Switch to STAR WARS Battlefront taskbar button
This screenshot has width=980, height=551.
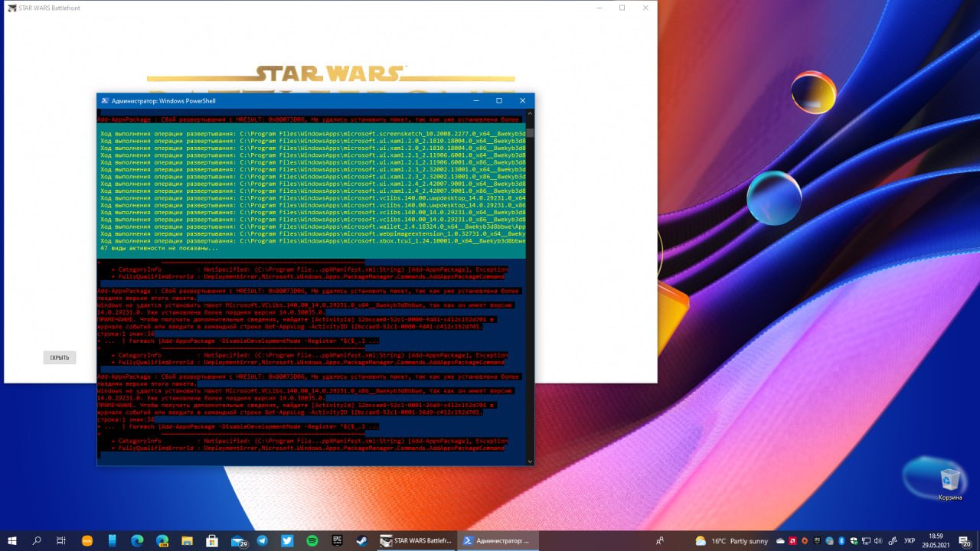click(416, 540)
